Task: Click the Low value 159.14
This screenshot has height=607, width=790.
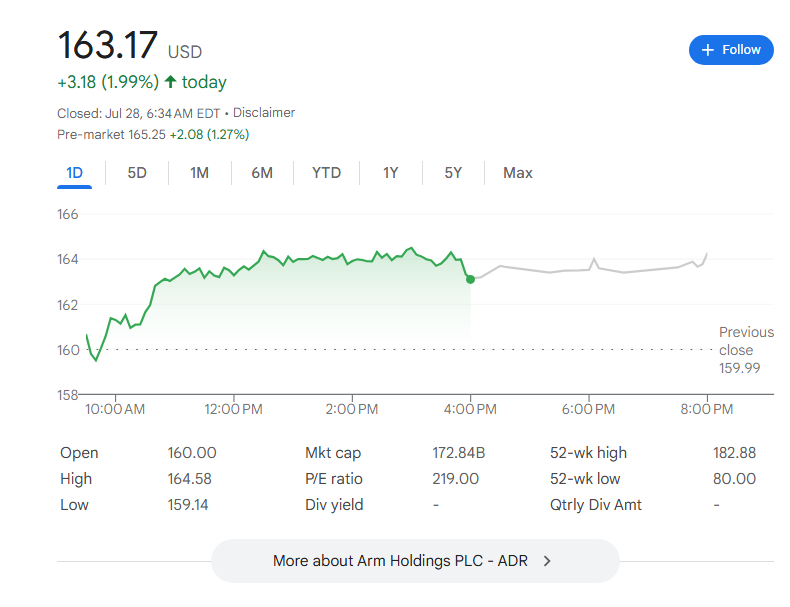Action: (187, 505)
